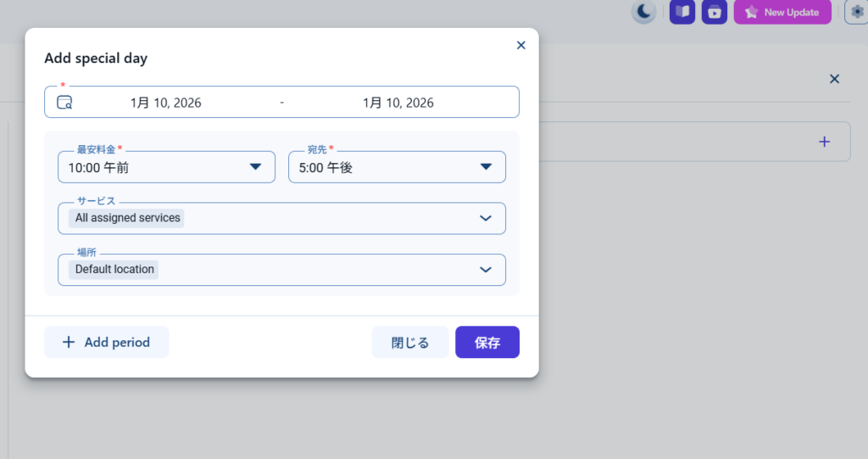
Task: Click the New Update button
Action: point(782,12)
